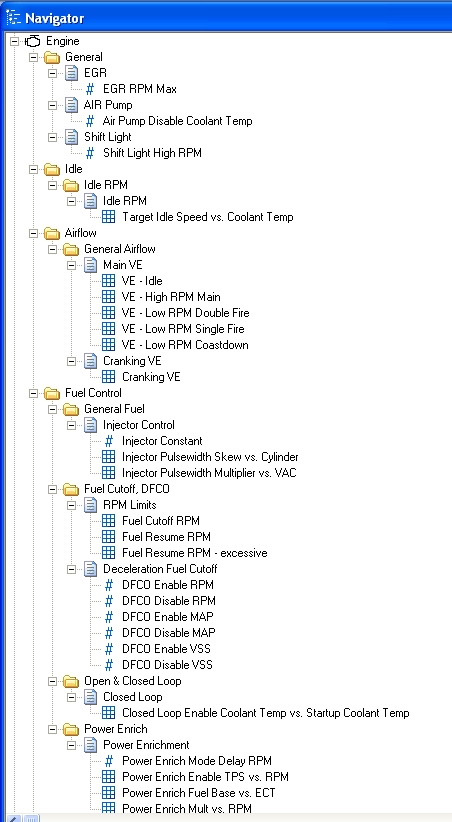Collapse the Airflow folder

click(34, 233)
